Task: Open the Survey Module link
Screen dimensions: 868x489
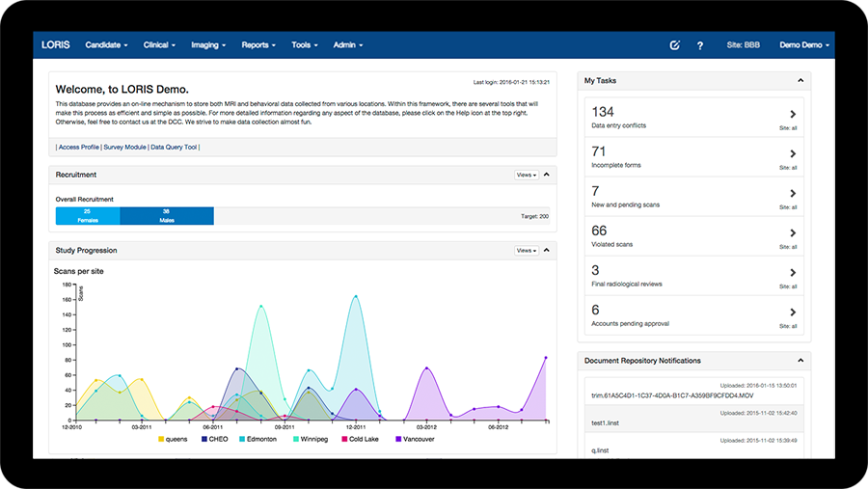Action: [x=125, y=148]
